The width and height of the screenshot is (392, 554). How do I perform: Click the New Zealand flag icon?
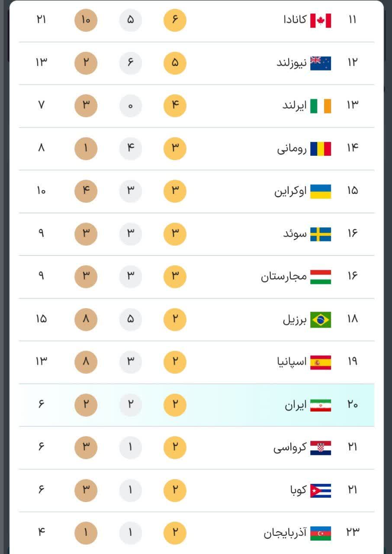click(x=321, y=63)
